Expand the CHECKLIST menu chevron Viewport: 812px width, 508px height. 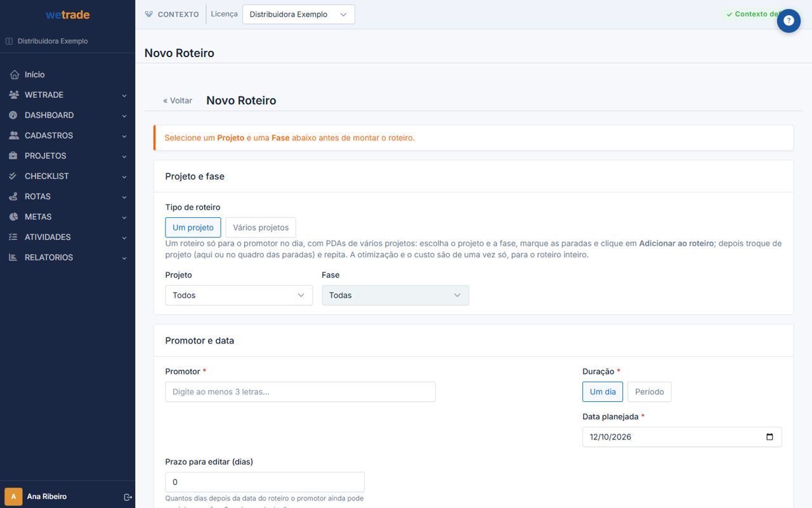coord(124,177)
